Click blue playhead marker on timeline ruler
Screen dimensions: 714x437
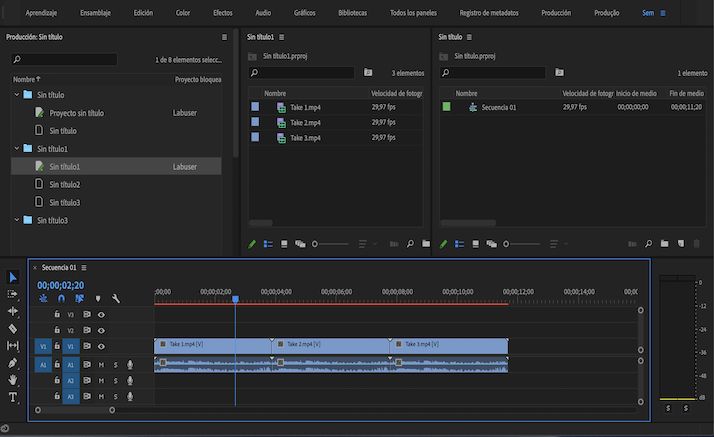(235, 299)
